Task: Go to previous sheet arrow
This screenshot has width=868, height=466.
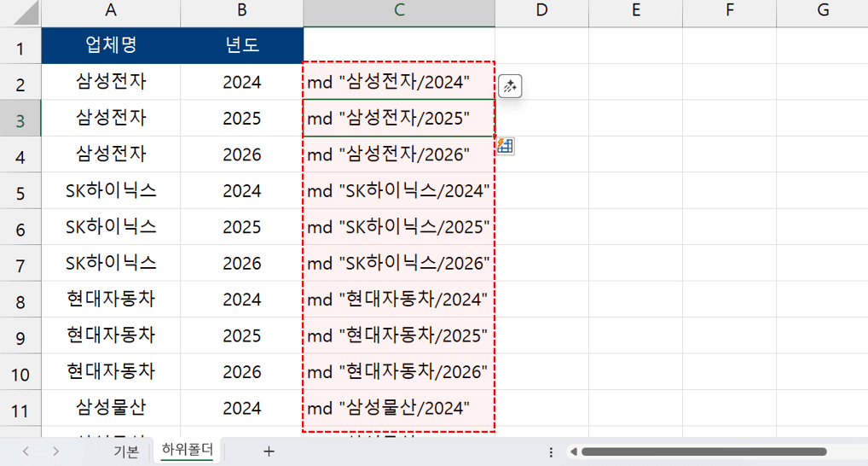Action: [26, 451]
